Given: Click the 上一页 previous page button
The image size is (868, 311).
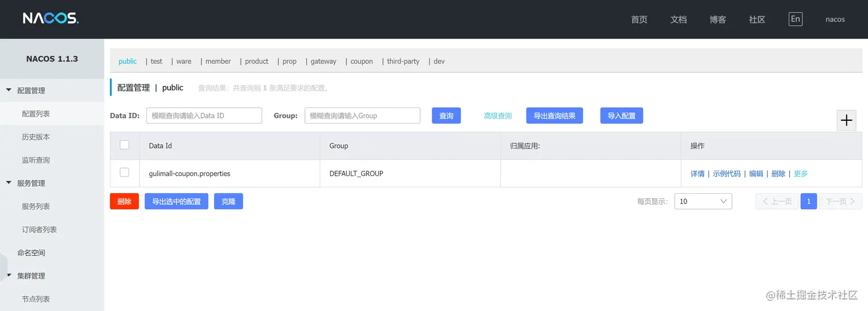Looking at the screenshot, I should coord(777,201).
